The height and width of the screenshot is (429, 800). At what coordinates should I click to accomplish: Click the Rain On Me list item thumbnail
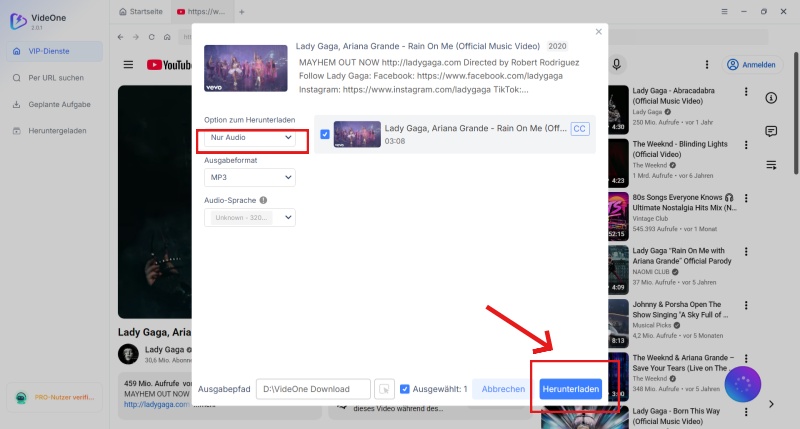click(357, 134)
